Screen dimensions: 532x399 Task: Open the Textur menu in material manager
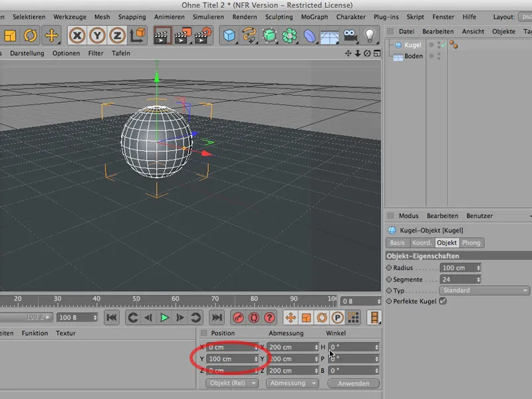tap(65, 333)
